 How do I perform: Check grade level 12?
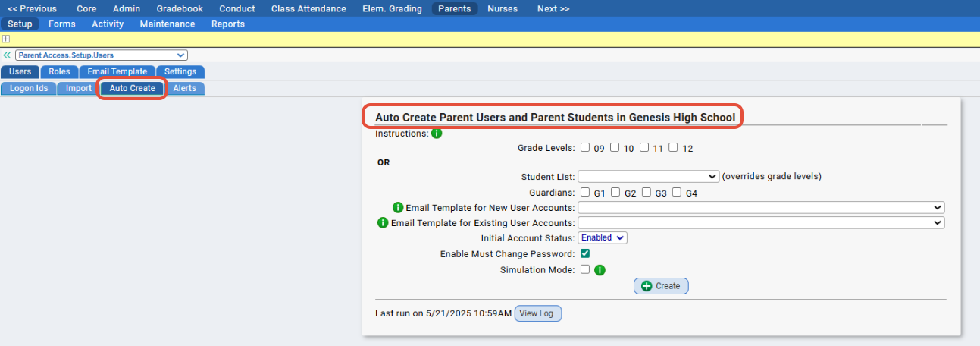(x=674, y=148)
